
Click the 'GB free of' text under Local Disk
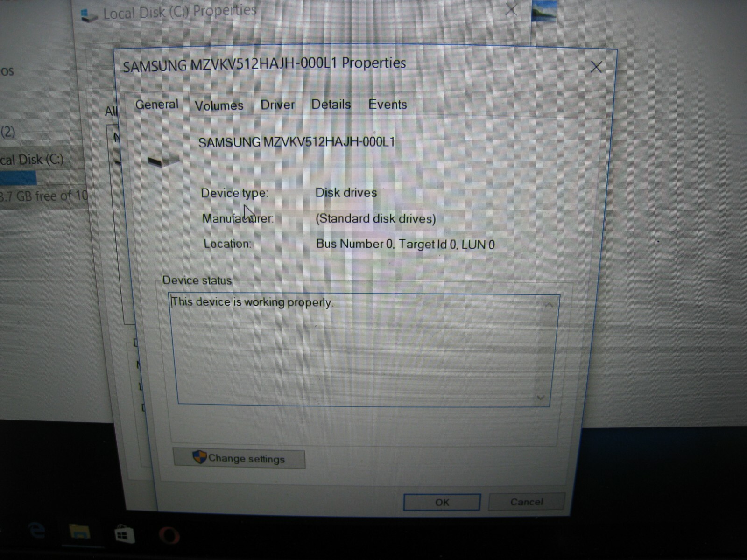(45, 196)
